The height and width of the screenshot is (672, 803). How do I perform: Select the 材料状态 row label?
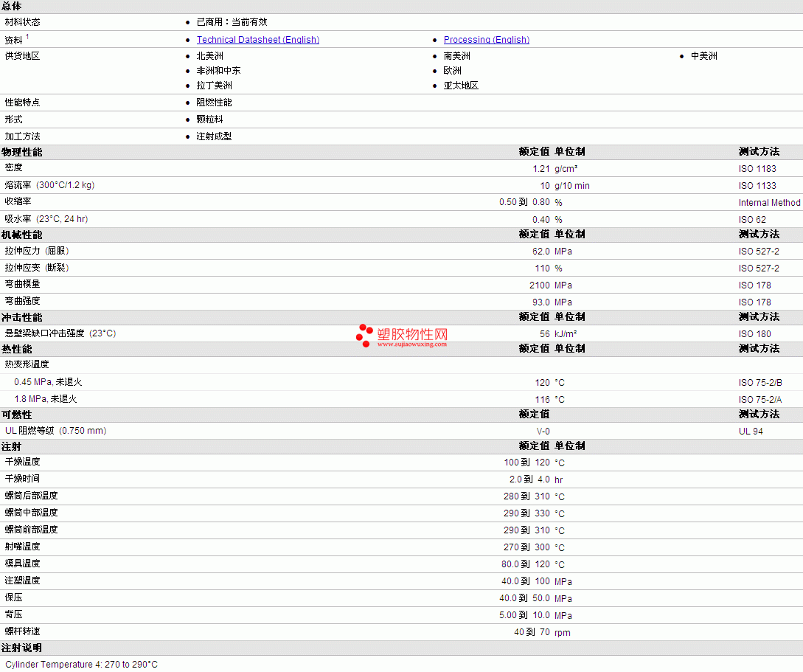click(23, 23)
